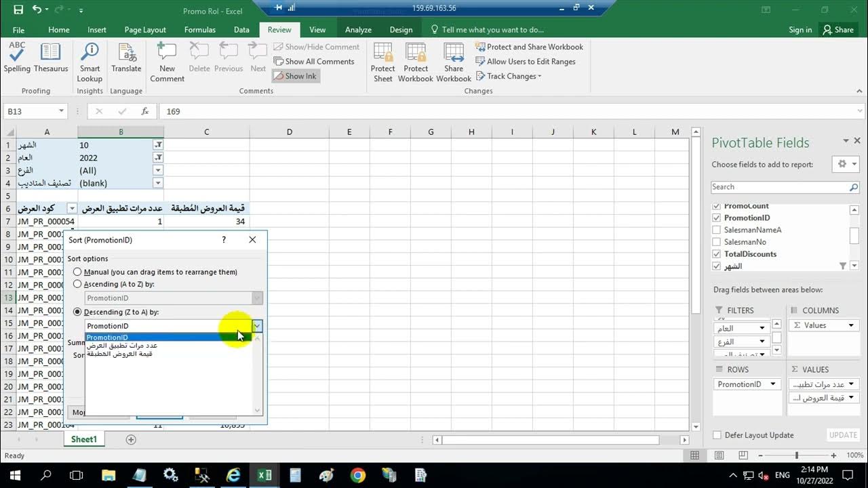Screen dimensions: 868x488
Task: Check the SalesmanNo field
Action: pyautogui.click(x=717, y=242)
